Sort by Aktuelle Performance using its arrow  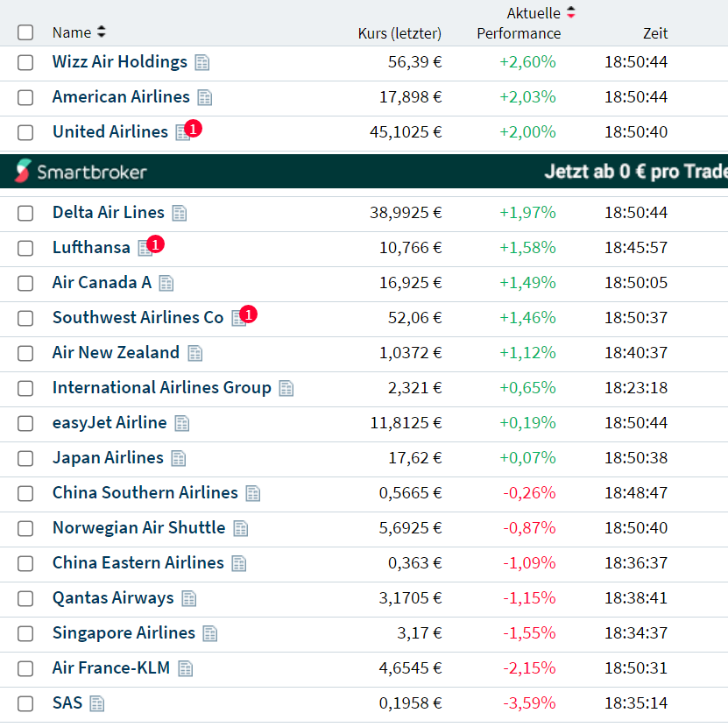(x=571, y=13)
